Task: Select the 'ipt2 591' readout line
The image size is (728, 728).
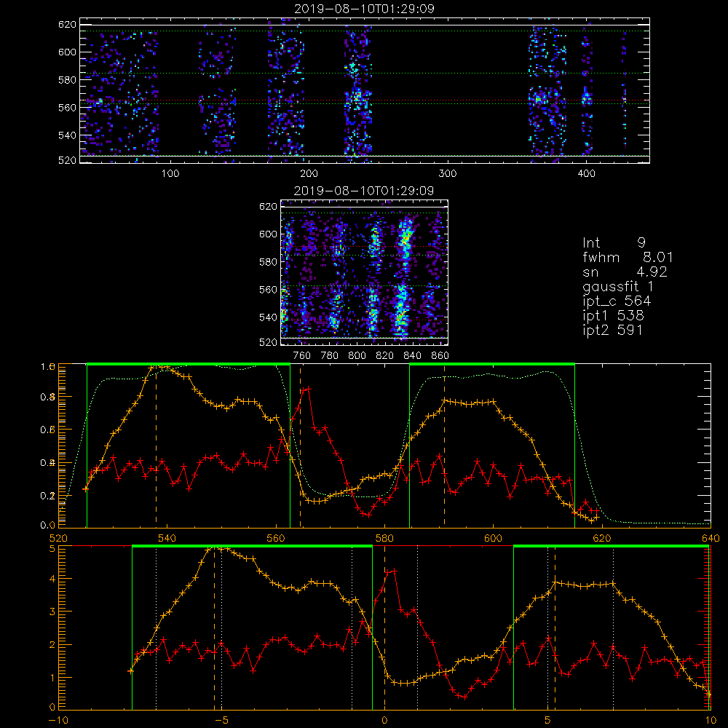Action: click(613, 330)
